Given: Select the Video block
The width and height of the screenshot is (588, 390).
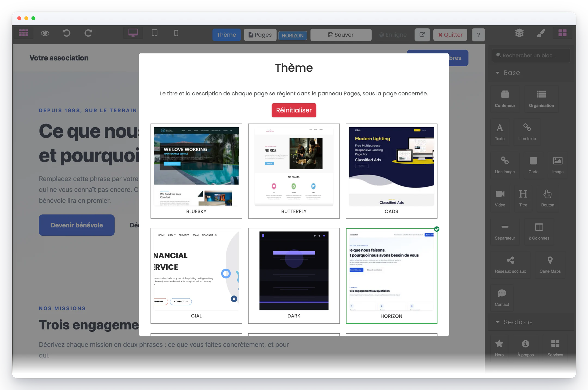Looking at the screenshot, I should tap(500, 199).
